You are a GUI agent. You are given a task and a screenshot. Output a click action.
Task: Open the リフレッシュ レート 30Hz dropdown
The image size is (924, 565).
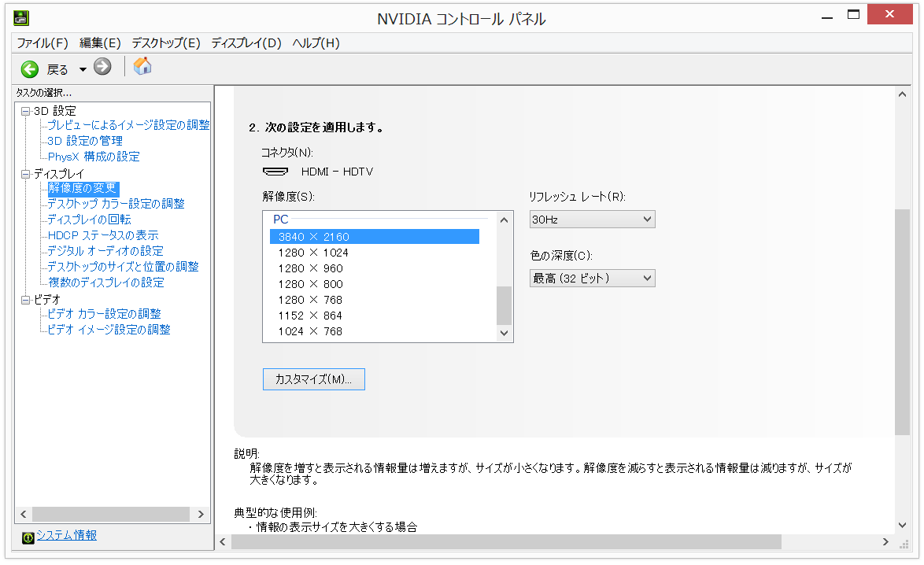point(592,220)
